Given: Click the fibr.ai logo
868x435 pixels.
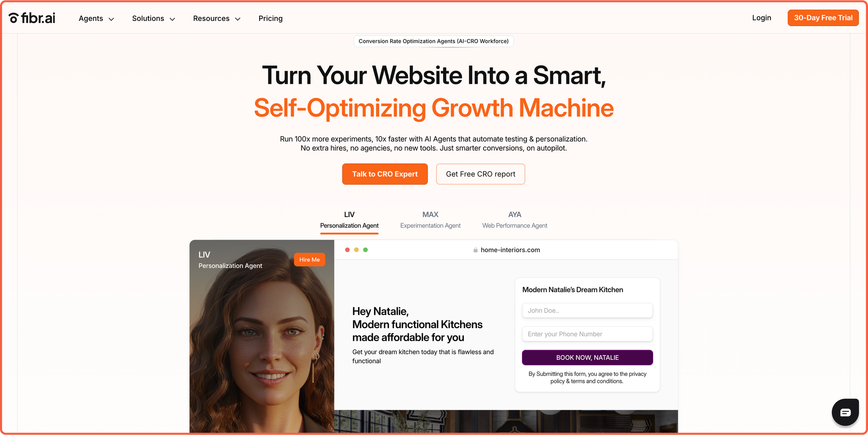Looking at the screenshot, I should (32, 18).
